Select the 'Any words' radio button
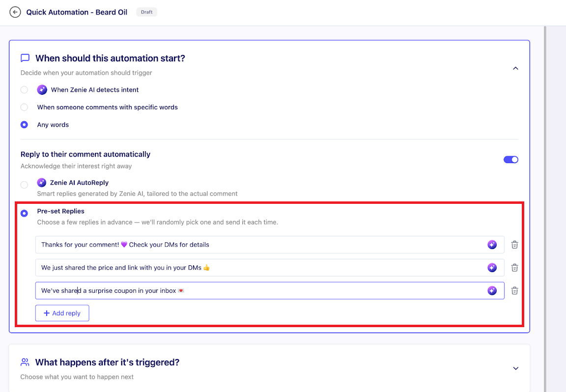The height and width of the screenshot is (392, 566). point(24,125)
